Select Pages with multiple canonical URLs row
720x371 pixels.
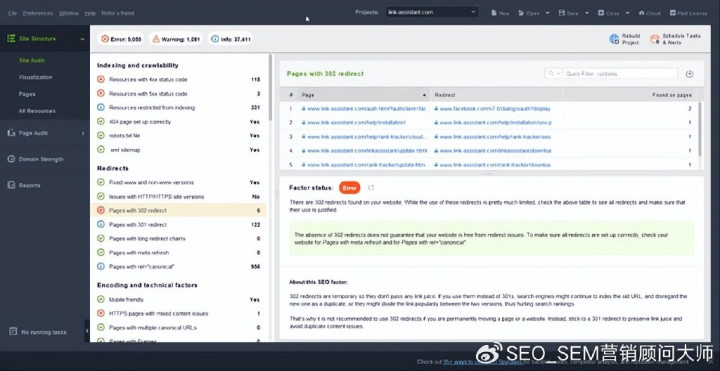point(179,327)
